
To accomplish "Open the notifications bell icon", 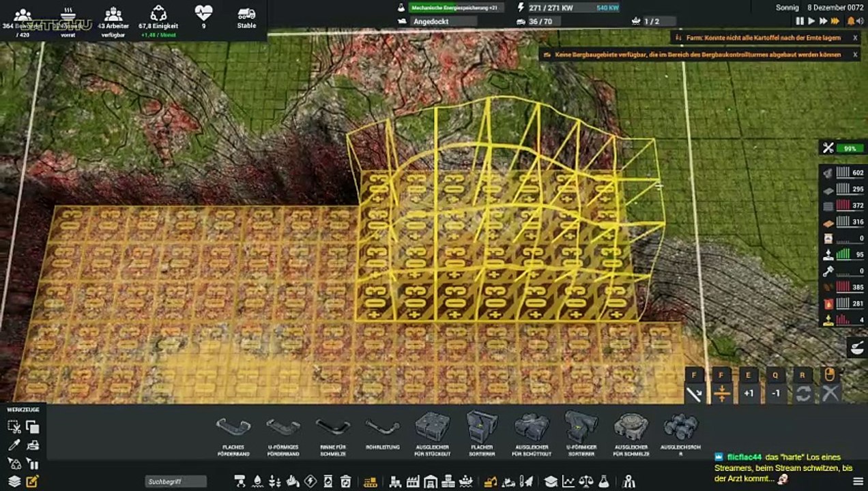I will pyautogui.click(x=850, y=21).
